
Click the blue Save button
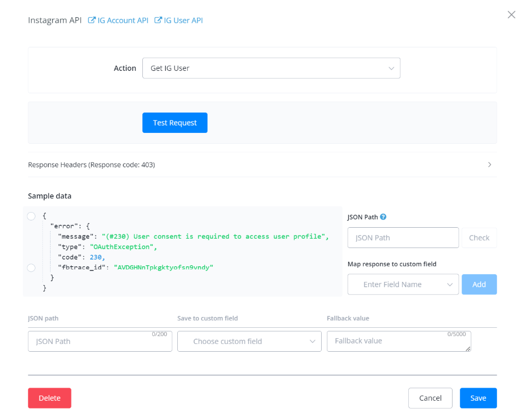point(478,398)
